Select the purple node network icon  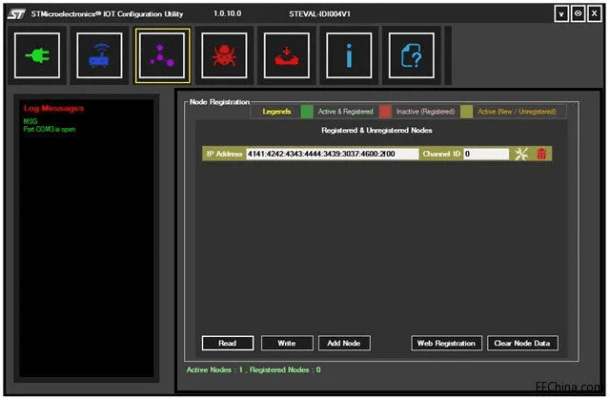(162, 56)
